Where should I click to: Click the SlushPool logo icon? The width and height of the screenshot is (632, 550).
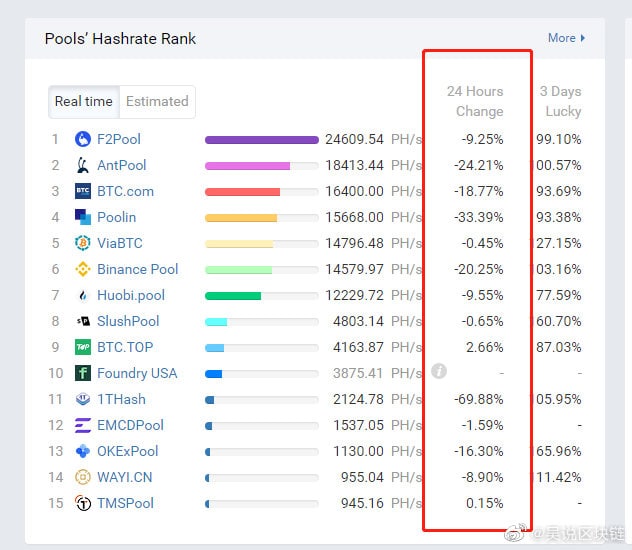(83, 321)
